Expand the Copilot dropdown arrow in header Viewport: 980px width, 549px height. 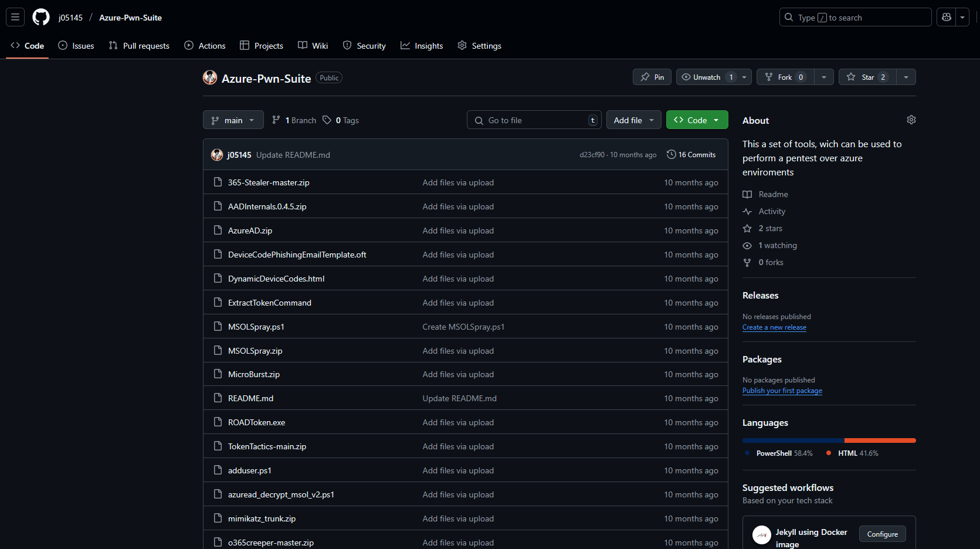tap(962, 17)
